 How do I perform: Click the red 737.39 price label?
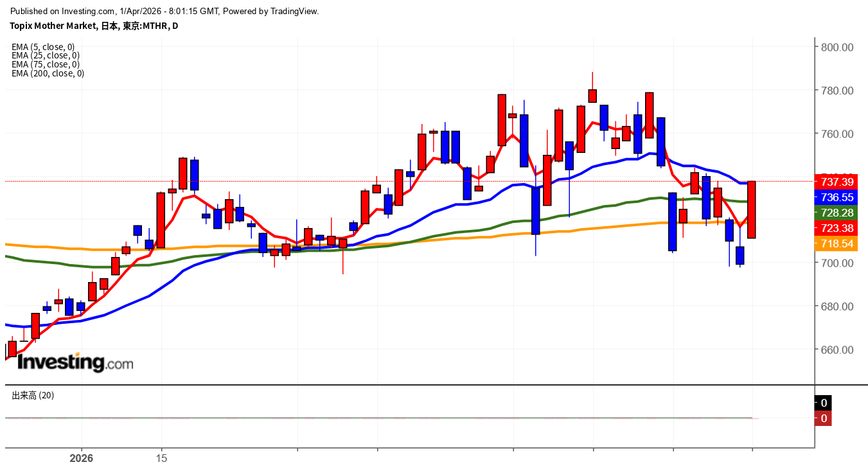click(x=835, y=183)
